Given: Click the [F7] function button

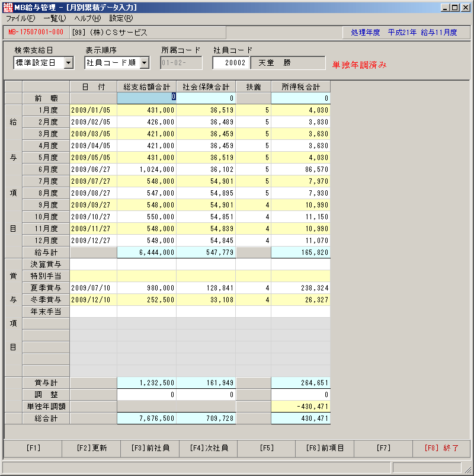Looking at the screenshot, I should 383,448.
